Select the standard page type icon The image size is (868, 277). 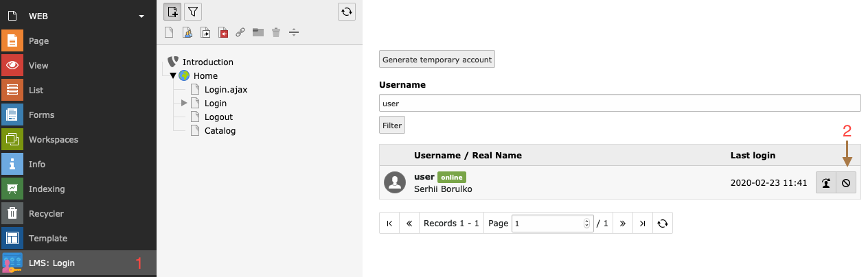pos(169,32)
